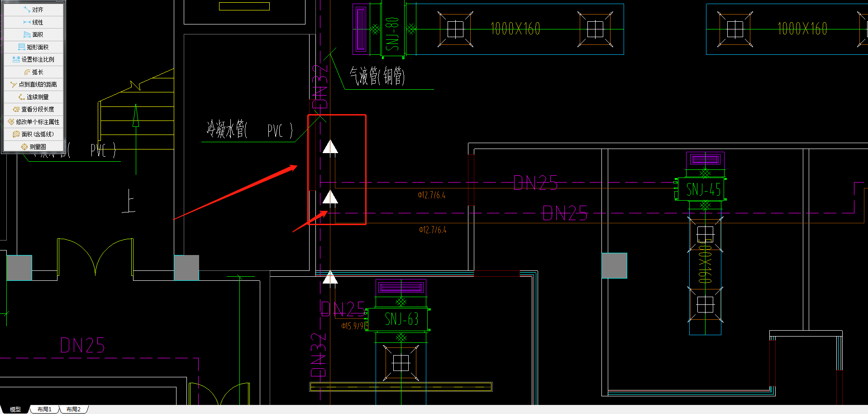The height and width of the screenshot is (414, 868).
Task: Select the SNJ-80 unit label
Action: pyautogui.click(x=392, y=34)
